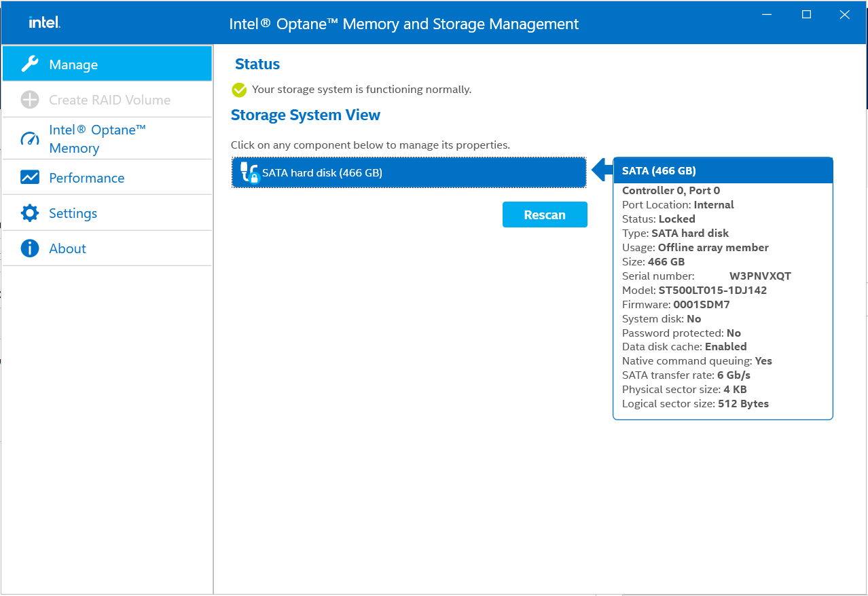The width and height of the screenshot is (868, 596).
Task: Click the Storage System View heading
Action: [x=306, y=115]
